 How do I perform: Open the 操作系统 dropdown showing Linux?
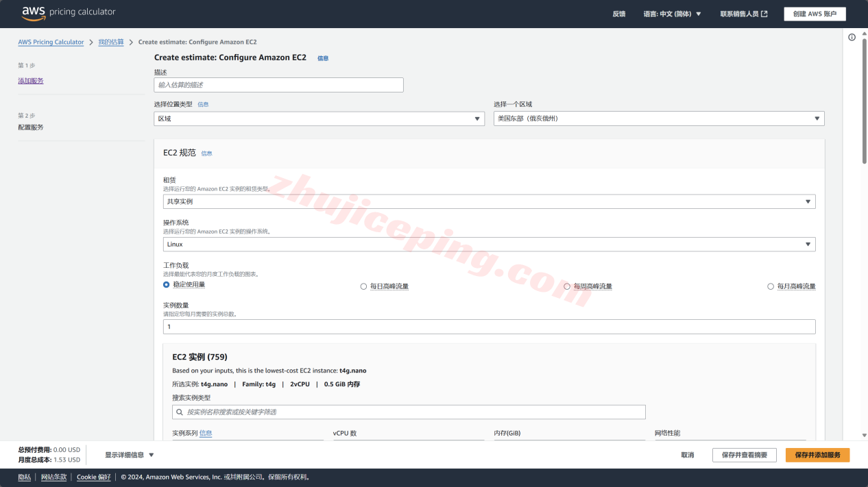[489, 244]
